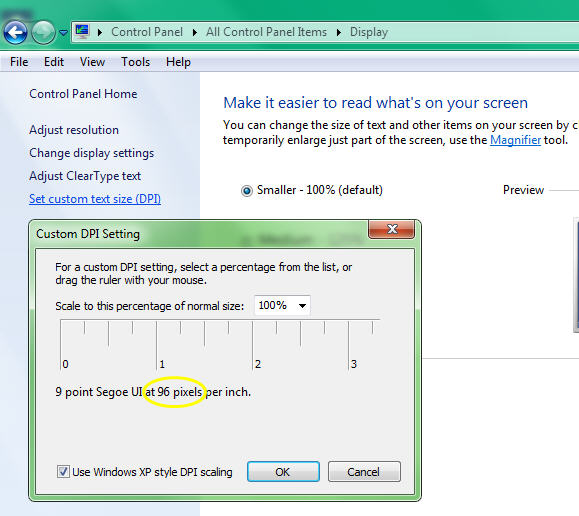The image size is (579, 516).
Task: Expand the arrow after Control Panel breadcrumb
Action: coord(195,33)
